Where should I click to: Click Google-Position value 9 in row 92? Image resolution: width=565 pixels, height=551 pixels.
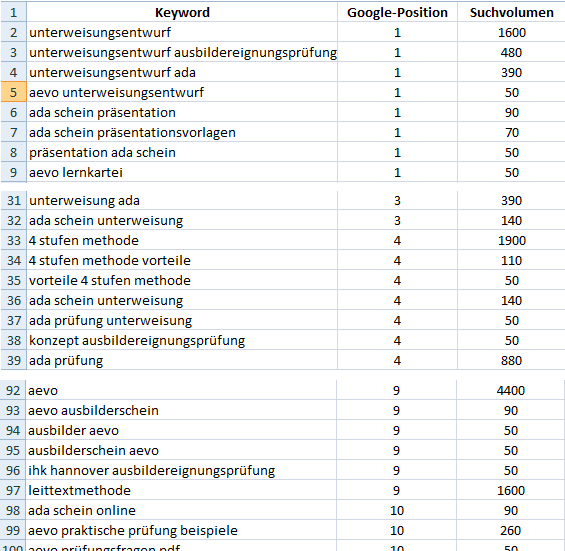click(396, 391)
